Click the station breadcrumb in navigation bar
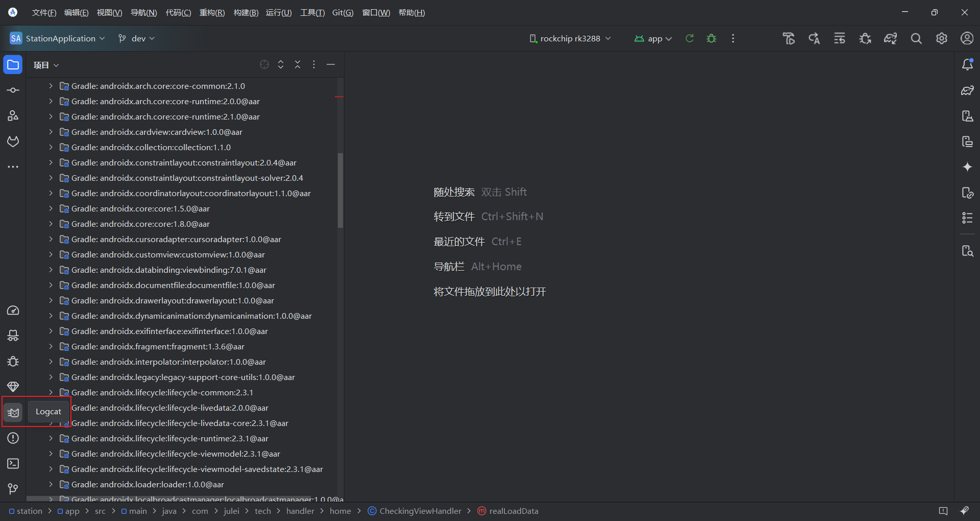Viewport: 980px width, 521px height. click(26, 511)
